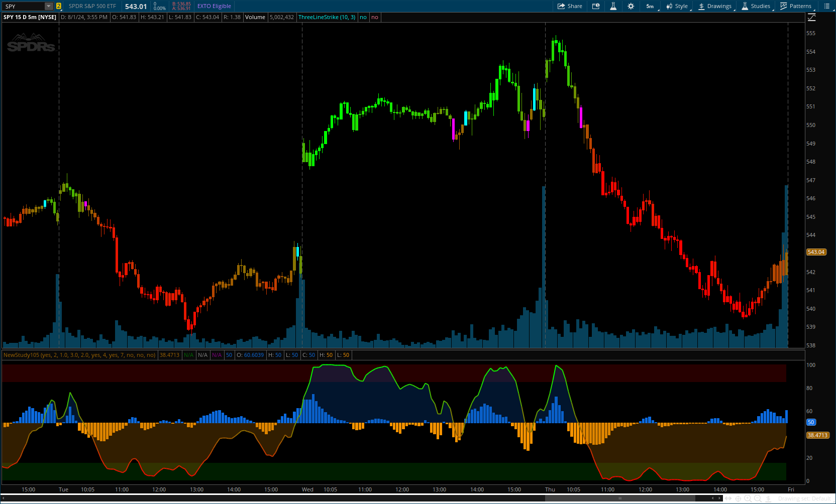This screenshot has width=836, height=504.
Task: Click the EXTO Eligible label
Action: [214, 6]
